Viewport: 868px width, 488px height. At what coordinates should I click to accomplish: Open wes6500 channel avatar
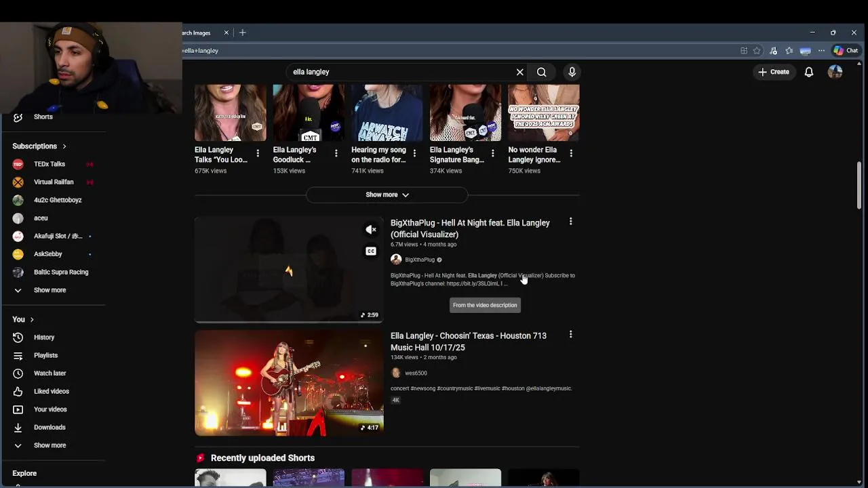396,373
